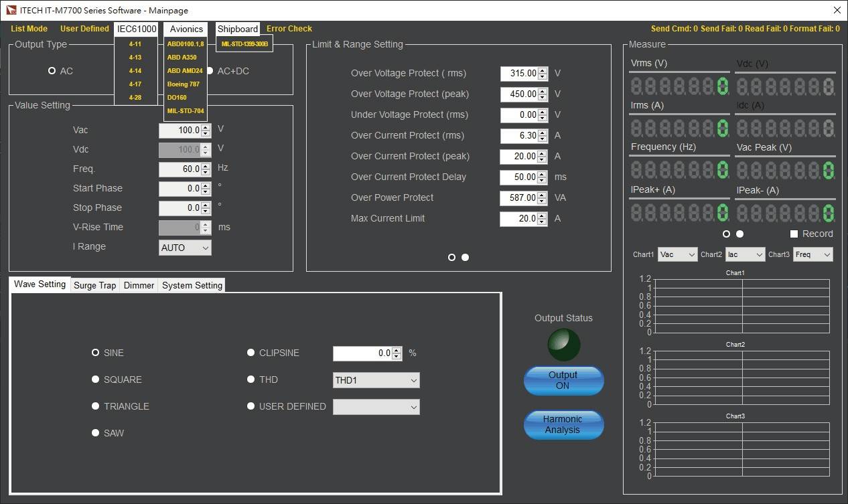Open Chart3 Freq dropdown
Image resolution: width=848 pixels, height=504 pixels.
pyautogui.click(x=813, y=254)
